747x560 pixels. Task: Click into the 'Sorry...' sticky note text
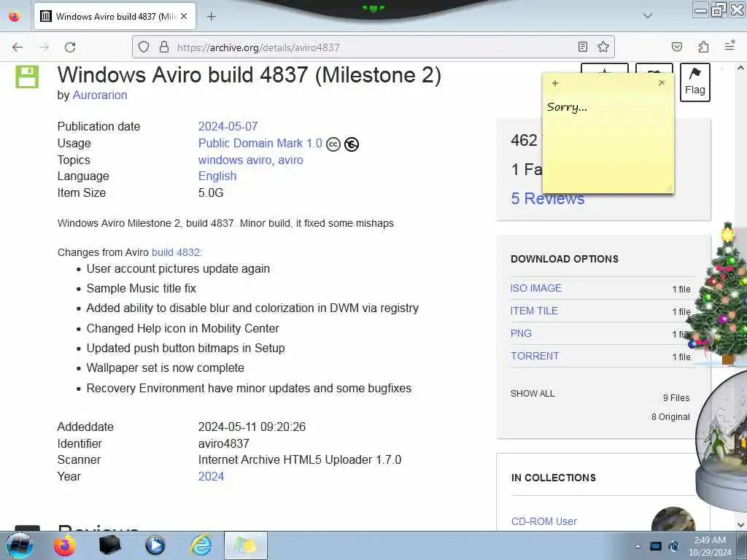pyautogui.click(x=567, y=107)
